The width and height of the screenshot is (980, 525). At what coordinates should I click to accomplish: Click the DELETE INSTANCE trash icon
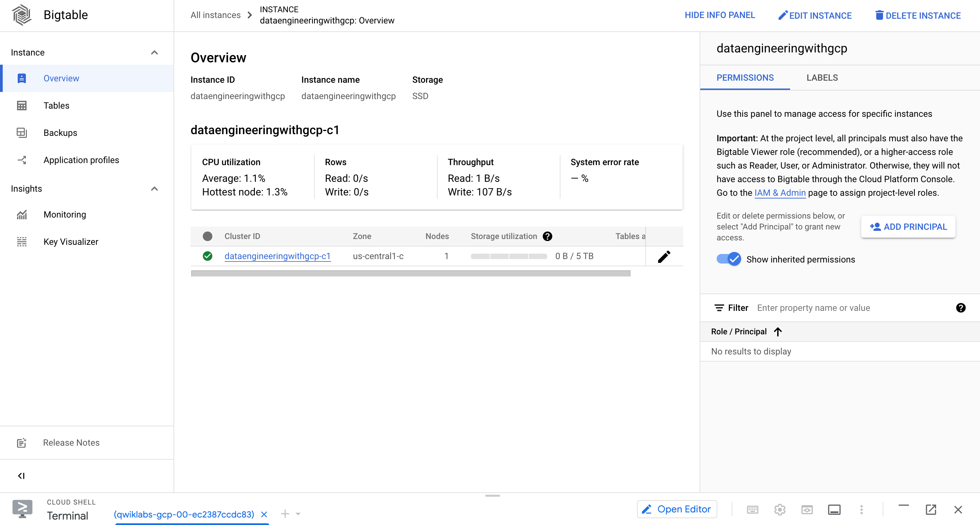(879, 15)
